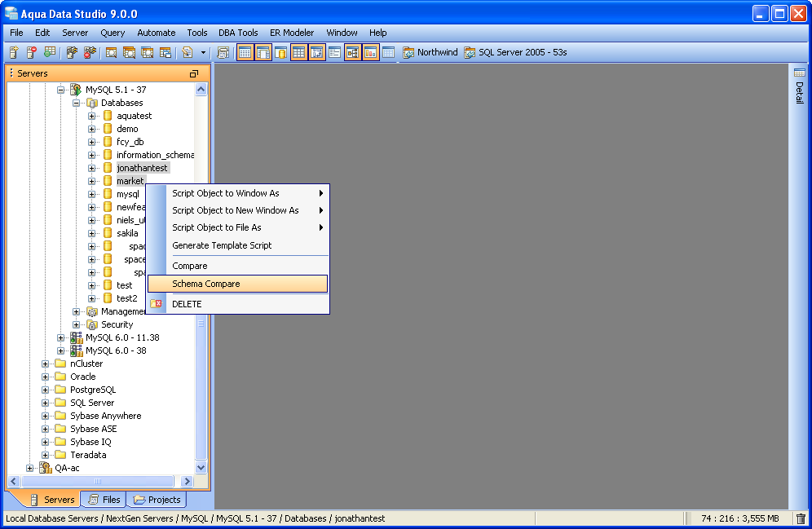Expand the Teradata folder node

coord(45,455)
